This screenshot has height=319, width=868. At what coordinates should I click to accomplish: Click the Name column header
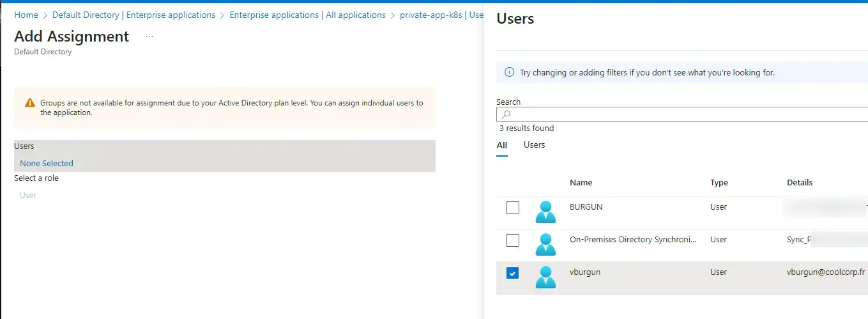click(x=581, y=182)
